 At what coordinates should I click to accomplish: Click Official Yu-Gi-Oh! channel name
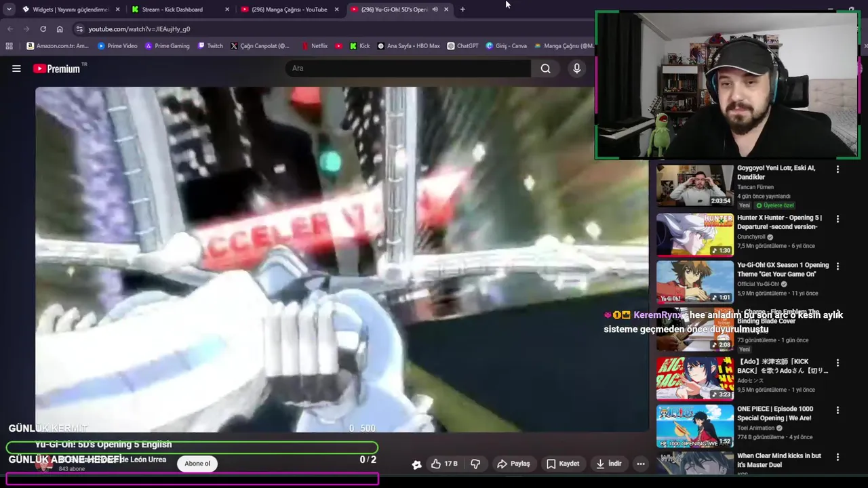(758, 285)
